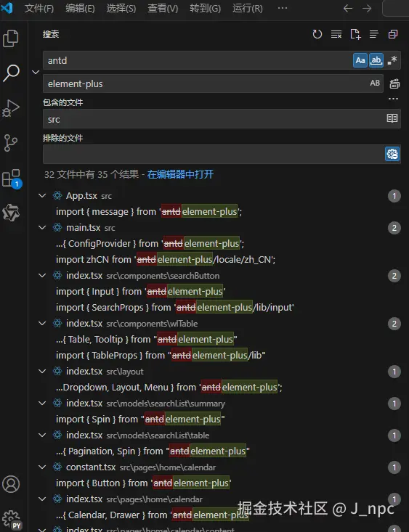Open the Explorer view in activity bar
This screenshot has width=409, height=532.
[x=11, y=38]
